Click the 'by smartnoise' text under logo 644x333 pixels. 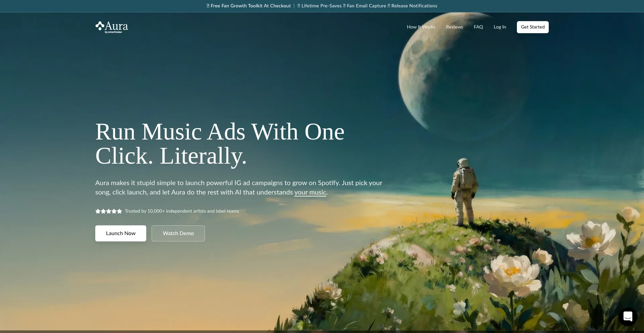click(113, 32)
